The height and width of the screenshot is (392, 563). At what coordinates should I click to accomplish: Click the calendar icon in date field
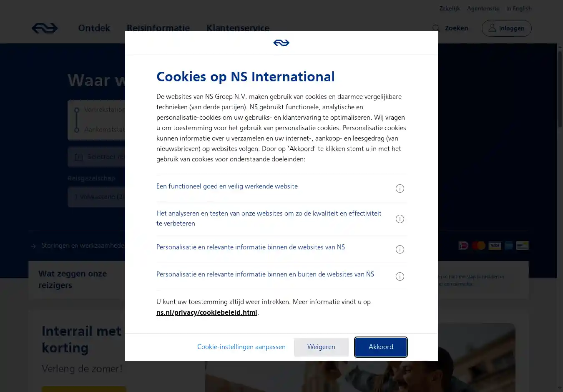[x=79, y=157]
